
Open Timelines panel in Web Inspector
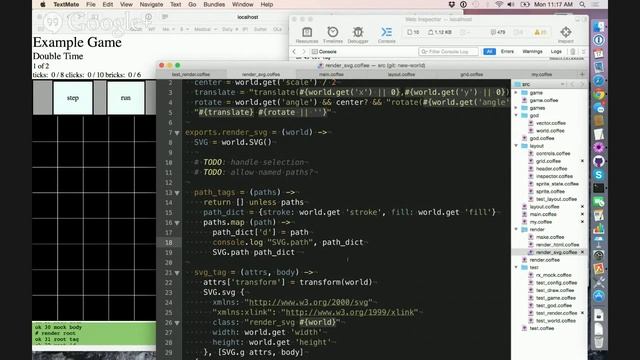333,35
